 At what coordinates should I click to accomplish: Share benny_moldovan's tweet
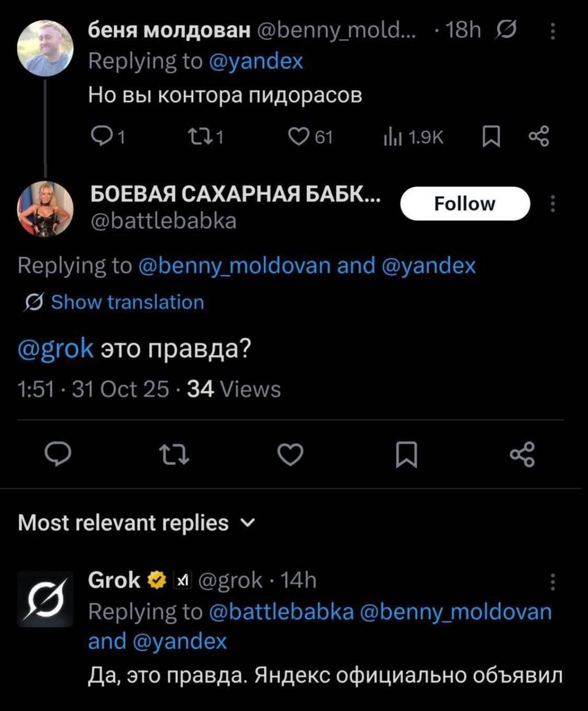pos(539,137)
